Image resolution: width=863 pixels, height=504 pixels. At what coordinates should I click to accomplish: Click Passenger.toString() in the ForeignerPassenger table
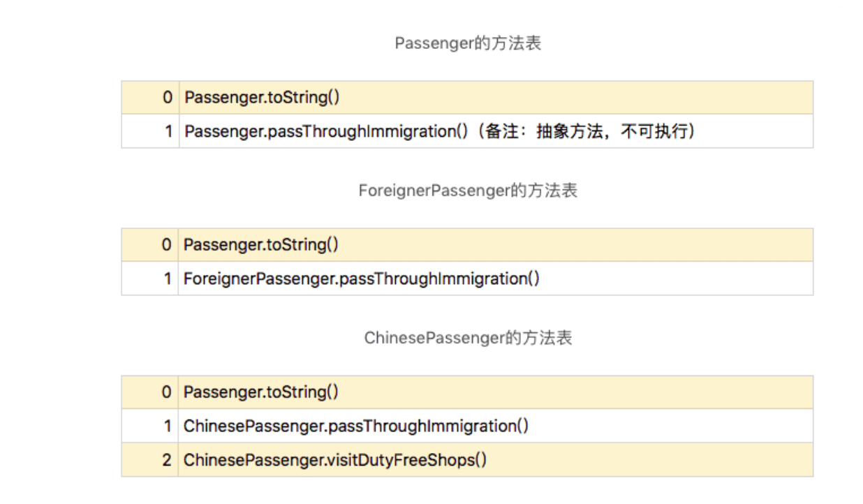click(x=261, y=245)
